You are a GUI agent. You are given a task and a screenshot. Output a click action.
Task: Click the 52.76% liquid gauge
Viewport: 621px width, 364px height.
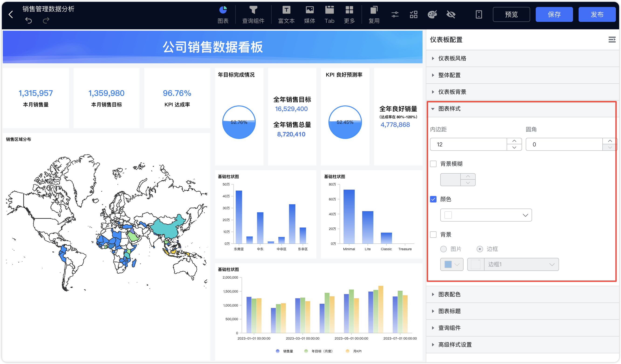pyautogui.click(x=239, y=122)
